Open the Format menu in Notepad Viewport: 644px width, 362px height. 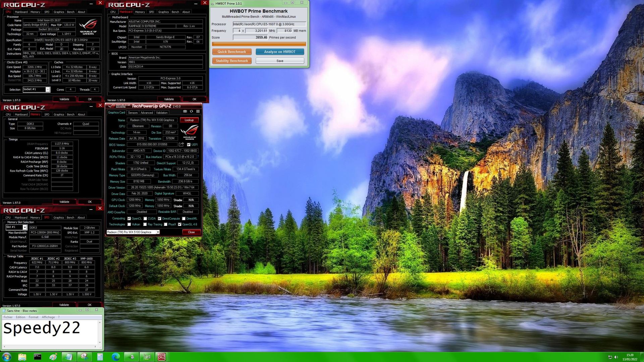tap(34, 317)
